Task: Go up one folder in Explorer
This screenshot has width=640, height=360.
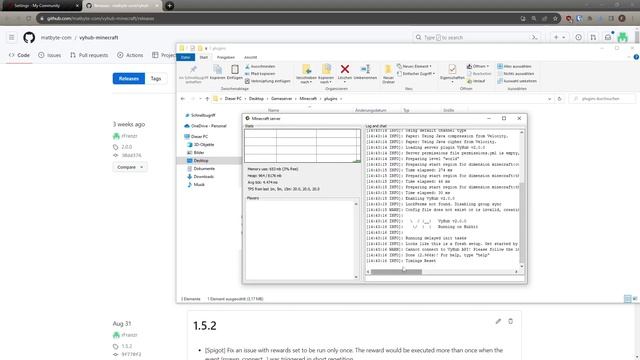Action: [x=207, y=99]
